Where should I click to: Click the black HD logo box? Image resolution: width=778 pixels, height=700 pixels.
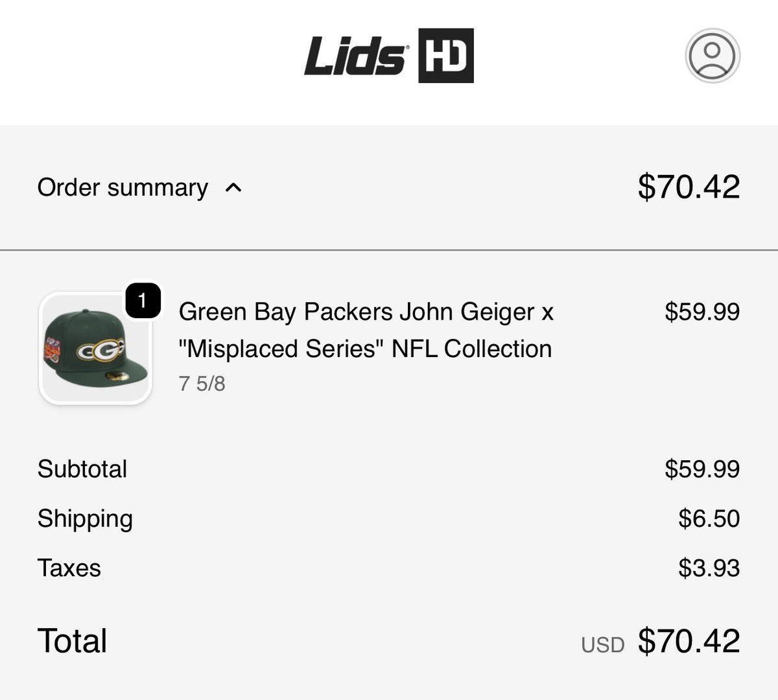[x=445, y=56]
